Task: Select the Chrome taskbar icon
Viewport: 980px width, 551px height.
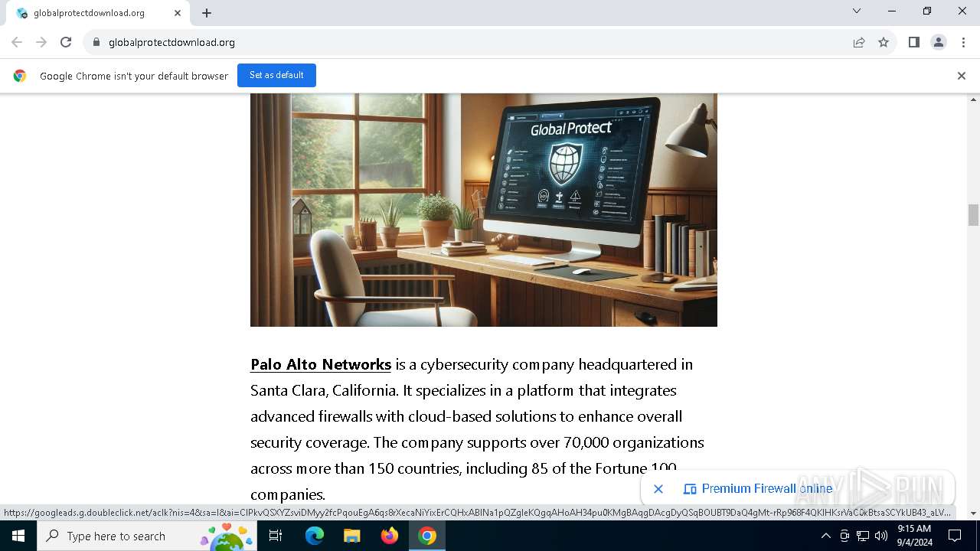Action: click(x=427, y=536)
